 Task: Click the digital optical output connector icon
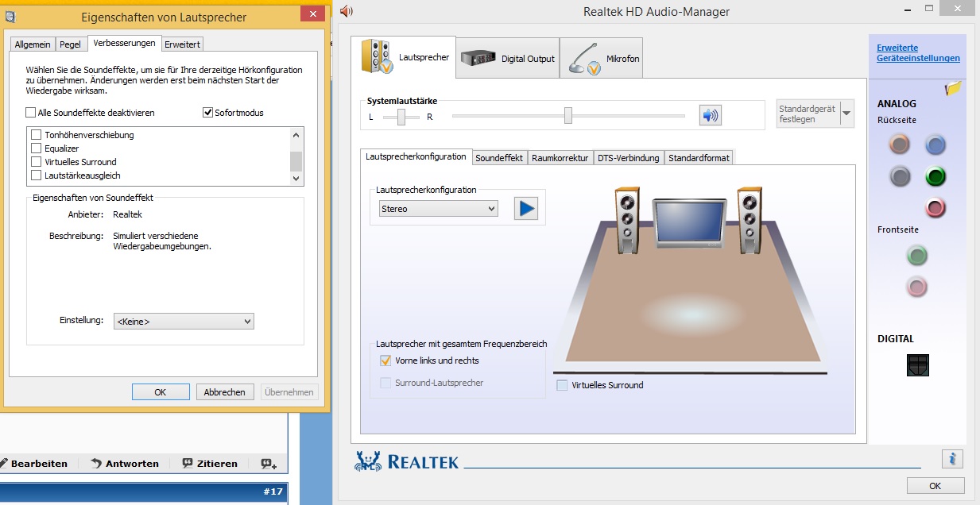tap(918, 365)
